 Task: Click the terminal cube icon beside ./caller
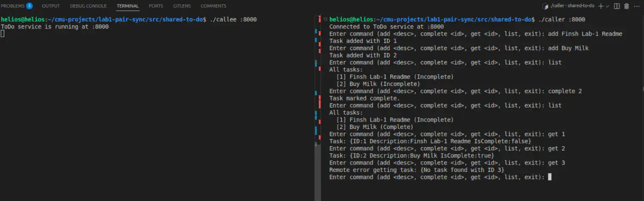(546, 6)
